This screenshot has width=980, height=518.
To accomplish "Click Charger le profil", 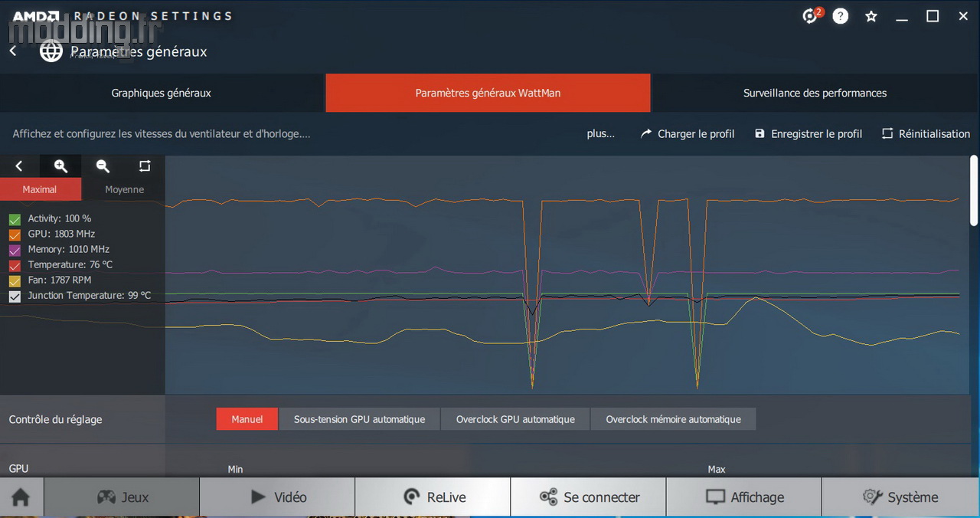I will (688, 133).
